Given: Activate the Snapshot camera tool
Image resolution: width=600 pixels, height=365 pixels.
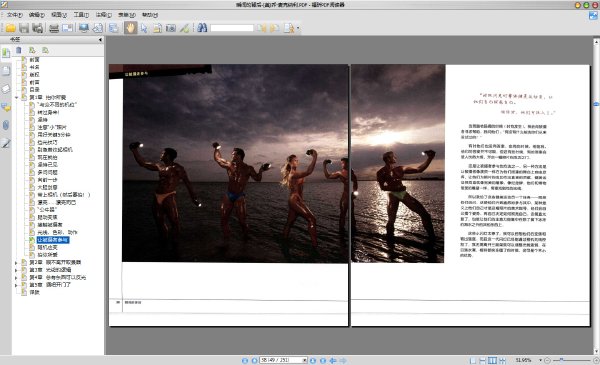Looking at the screenshot, I should pos(171,28).
